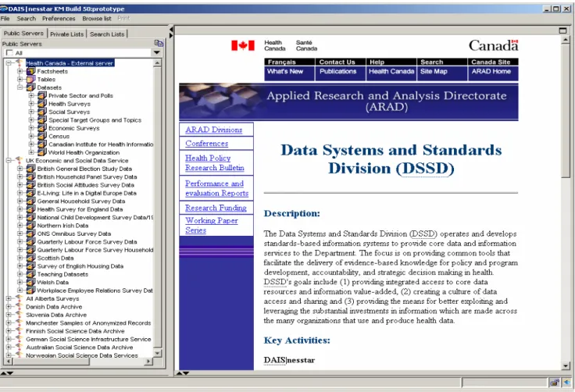Open the Research Funding link

point(216,208)
